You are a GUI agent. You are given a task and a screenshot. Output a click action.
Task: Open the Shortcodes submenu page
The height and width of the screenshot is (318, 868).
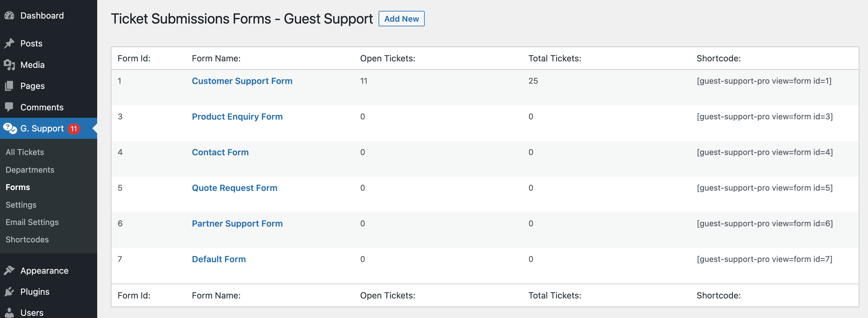click(x=27, y=239)
